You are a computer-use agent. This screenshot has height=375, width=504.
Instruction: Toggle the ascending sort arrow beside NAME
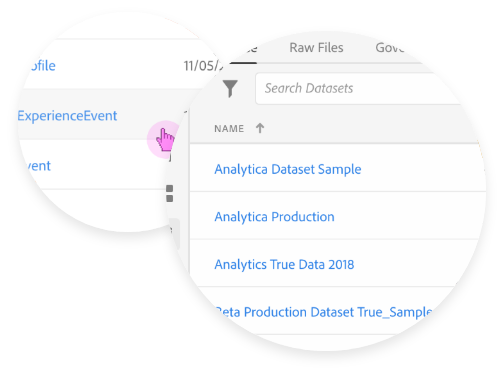pos(260,128)
